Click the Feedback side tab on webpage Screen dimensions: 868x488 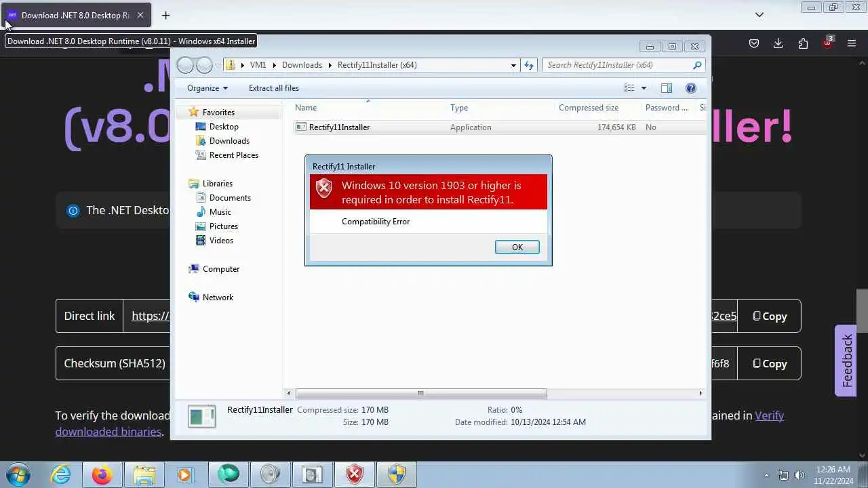pos(846,361)
